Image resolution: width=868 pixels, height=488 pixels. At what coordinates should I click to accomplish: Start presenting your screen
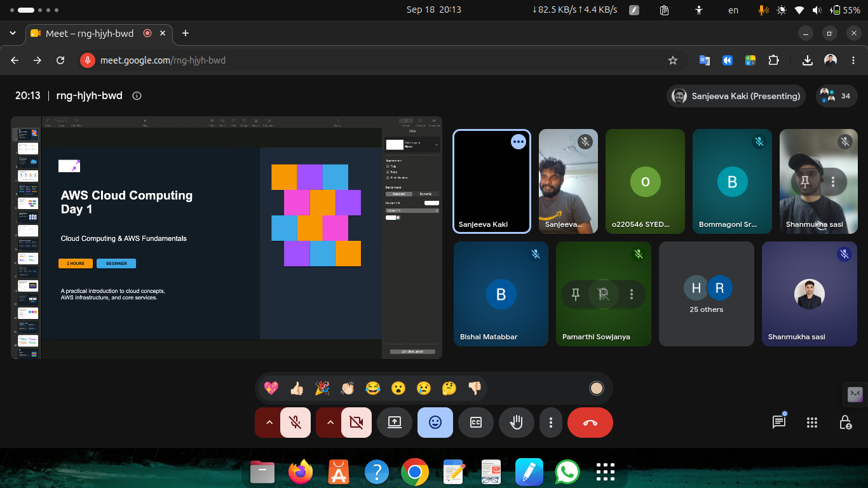tap(395, 423)
